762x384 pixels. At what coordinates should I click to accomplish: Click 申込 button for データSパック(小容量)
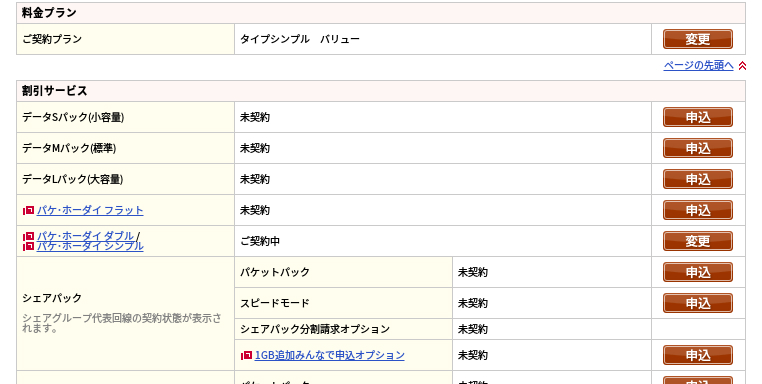point(698,117)
